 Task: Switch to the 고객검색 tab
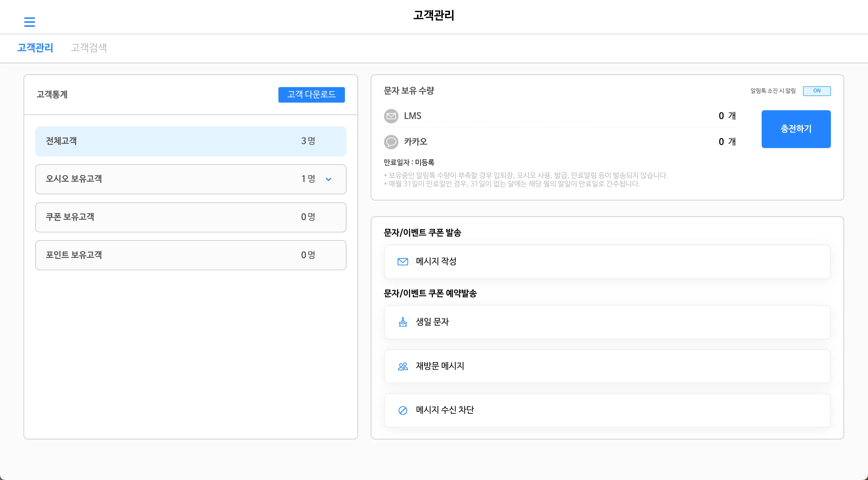(x=89, y=47)
